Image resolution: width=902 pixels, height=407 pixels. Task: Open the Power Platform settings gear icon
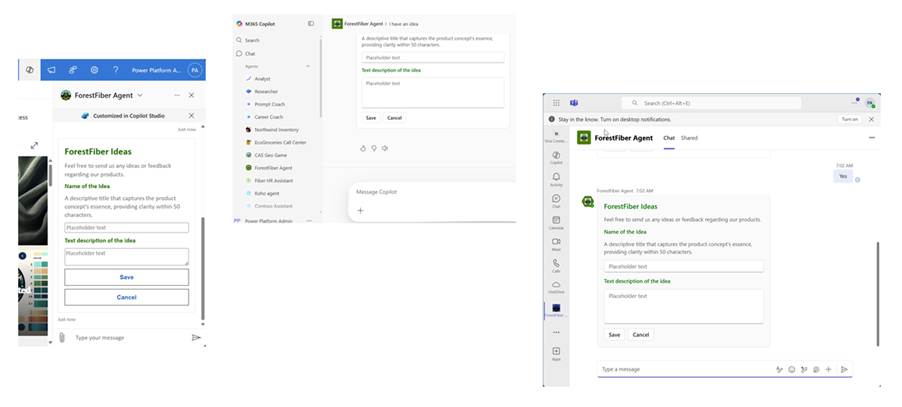pyautogui.click(x=94, y=70)
